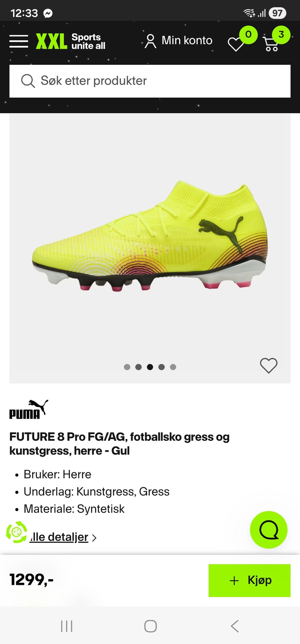The height and width of the screenshot is (644, 300).
Task: Tap the Kjøp buy button
Action: (249, 581)
